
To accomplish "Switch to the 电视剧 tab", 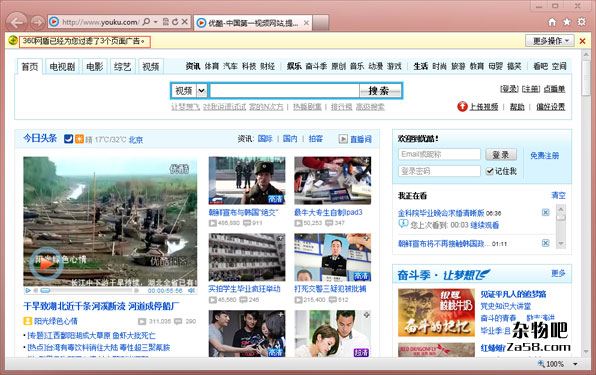I will tap(62, 67).
